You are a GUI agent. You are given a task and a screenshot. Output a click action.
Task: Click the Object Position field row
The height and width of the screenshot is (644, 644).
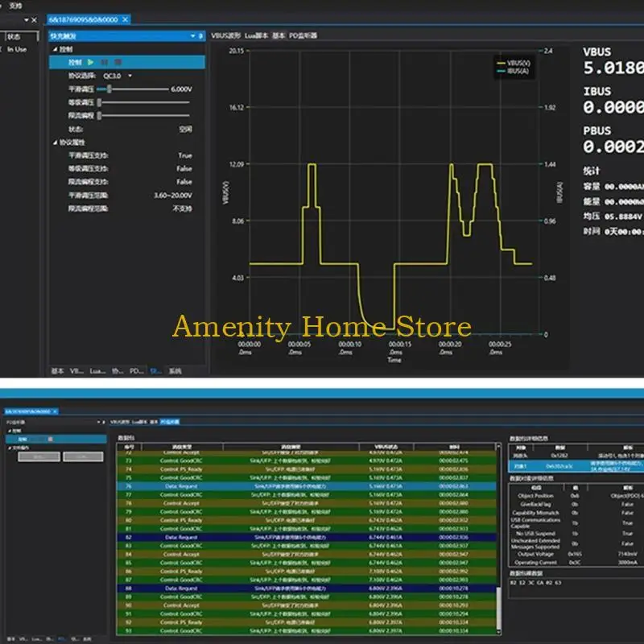click(x=576, y=496)
